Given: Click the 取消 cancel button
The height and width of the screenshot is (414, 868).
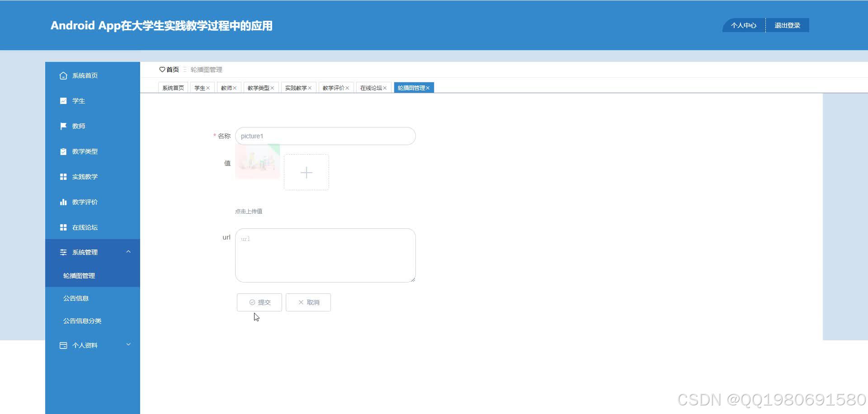Looking at the screenshot, I should pyautogui.click(x=308, y=302).
